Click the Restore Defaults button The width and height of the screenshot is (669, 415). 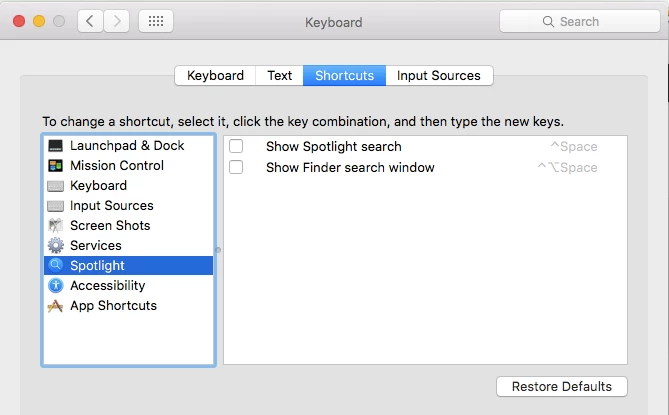(x=561, y=387)
